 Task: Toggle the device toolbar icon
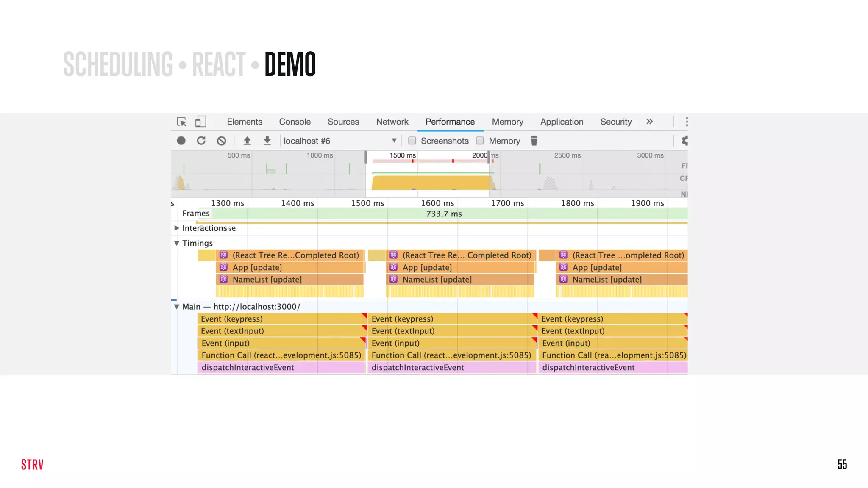tap(200, 122)
